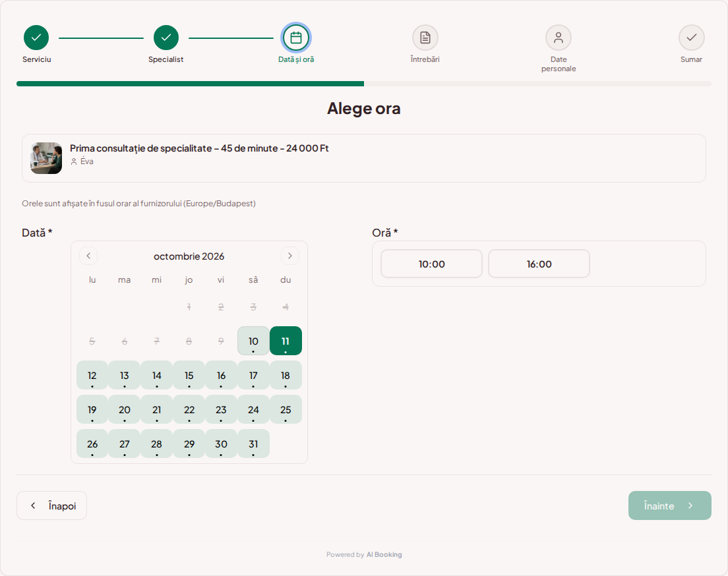Click the disabled date 9 in calendar
728x576 pixels.
pyautogui.click(x=221, y=341)
